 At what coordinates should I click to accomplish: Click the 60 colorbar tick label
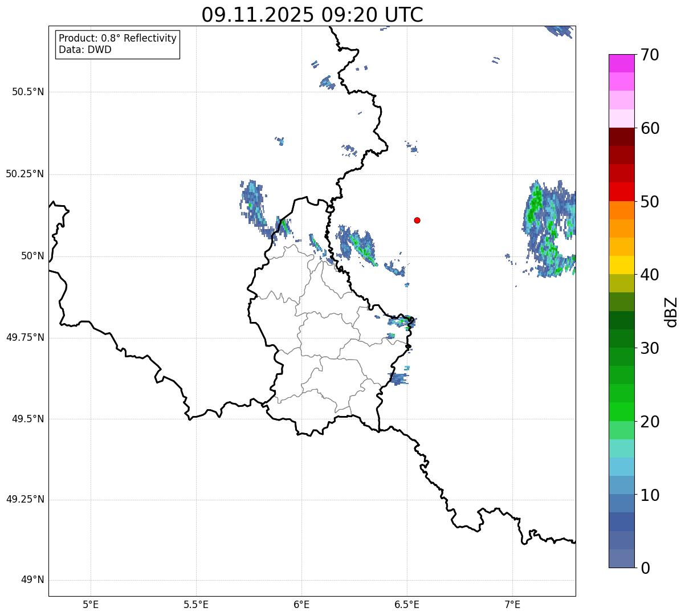pos(650,128)
